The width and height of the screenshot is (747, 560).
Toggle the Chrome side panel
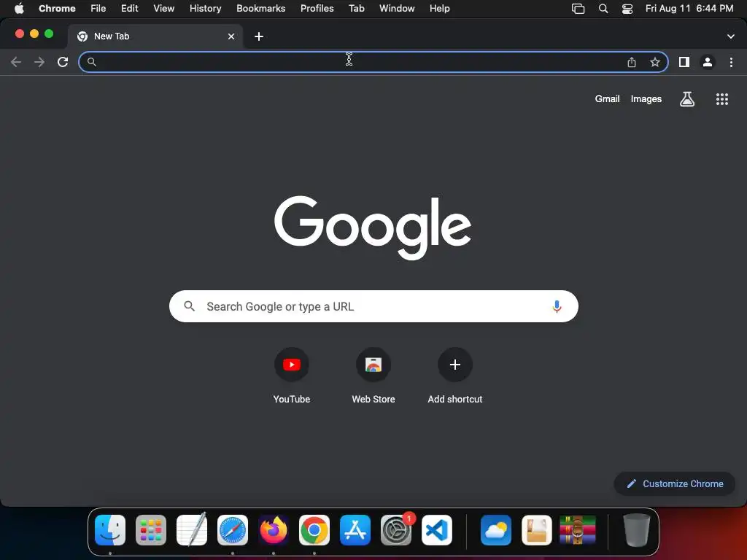pos(684,62)
